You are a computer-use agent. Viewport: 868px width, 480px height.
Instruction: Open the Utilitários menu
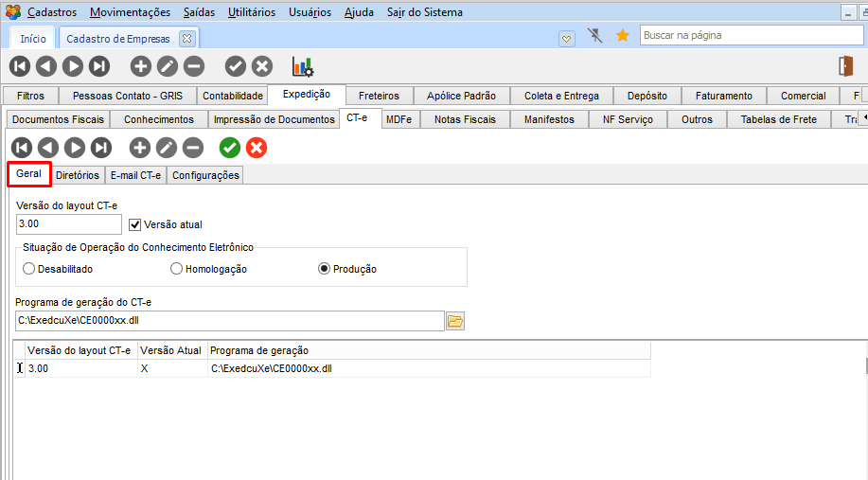coord(252,12)
